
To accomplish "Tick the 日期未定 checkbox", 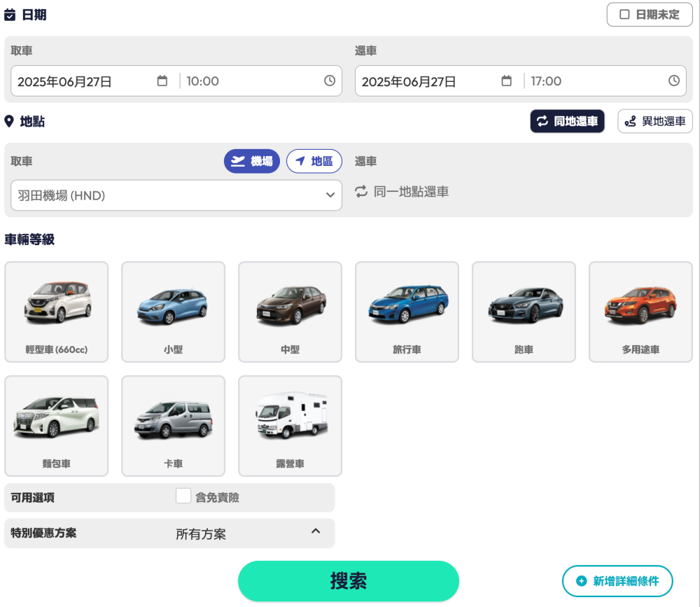I will point(624,15).
